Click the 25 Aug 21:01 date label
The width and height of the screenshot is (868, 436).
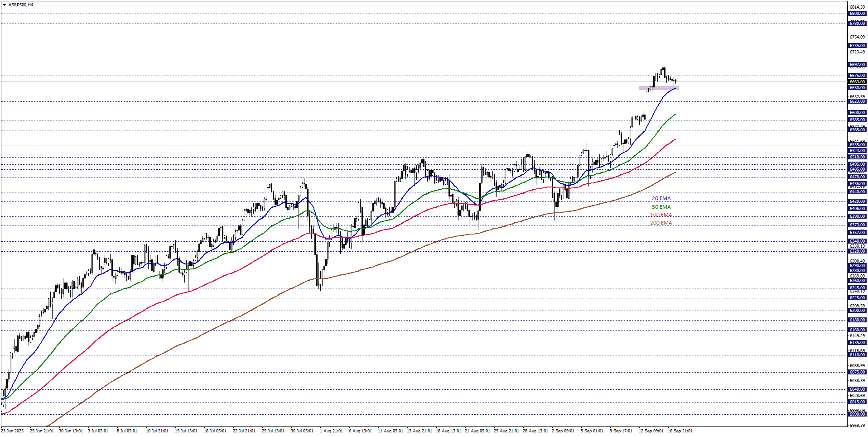[506, 431]
